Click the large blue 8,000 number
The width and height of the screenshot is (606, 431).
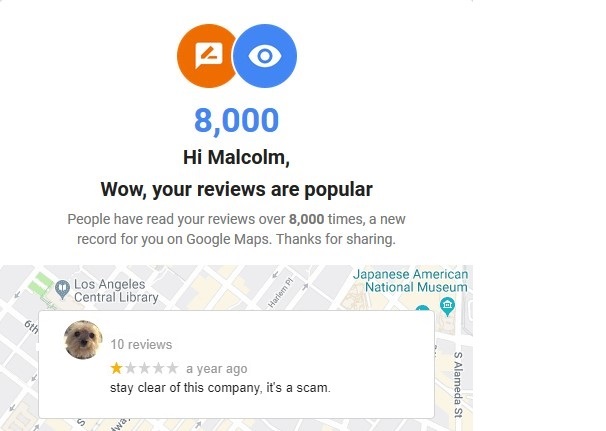click(237, 121)
